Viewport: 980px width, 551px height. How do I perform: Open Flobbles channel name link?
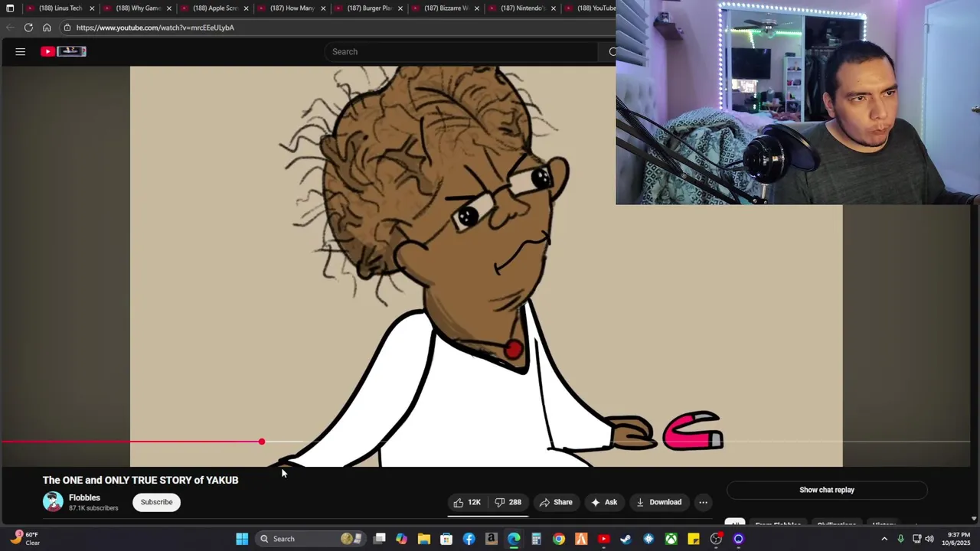[x=84, y=497]
